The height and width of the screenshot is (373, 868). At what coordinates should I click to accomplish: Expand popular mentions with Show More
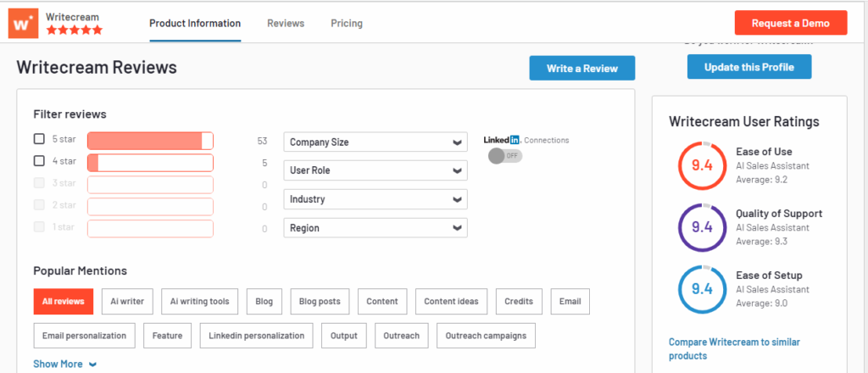(x=65, y=364)
